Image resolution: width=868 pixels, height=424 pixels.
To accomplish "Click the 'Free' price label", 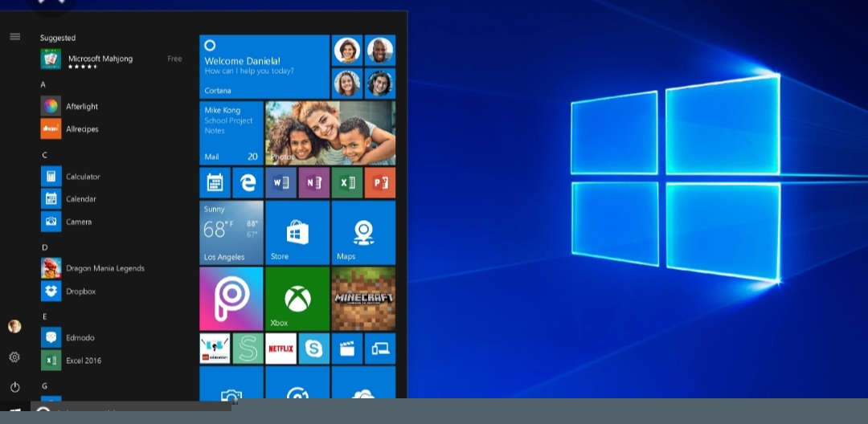I will pyautogui.click(x=174, y=59).
